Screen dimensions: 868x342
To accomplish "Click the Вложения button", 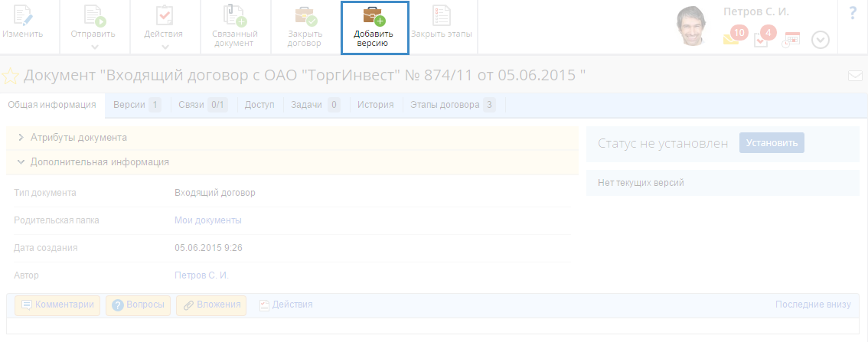I will click(x=211, y=305).
